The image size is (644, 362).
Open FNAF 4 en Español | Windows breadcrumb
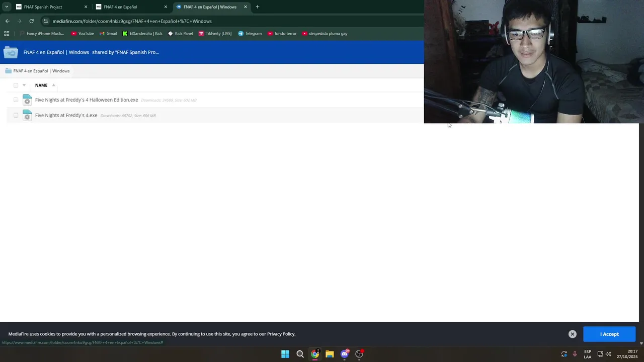(41, 71)
